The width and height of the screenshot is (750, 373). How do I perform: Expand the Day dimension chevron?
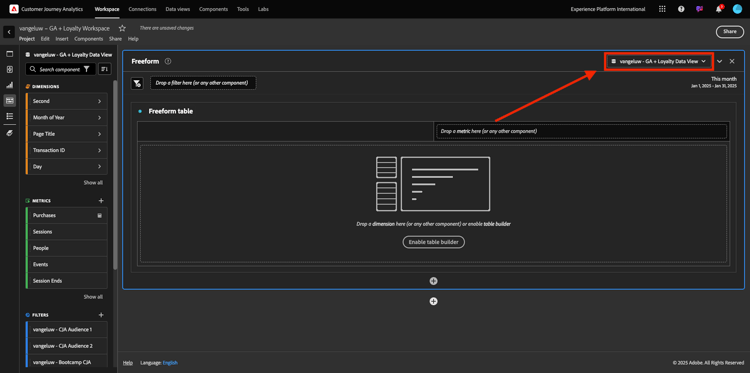pyautogui.click(x=99, y=167)
